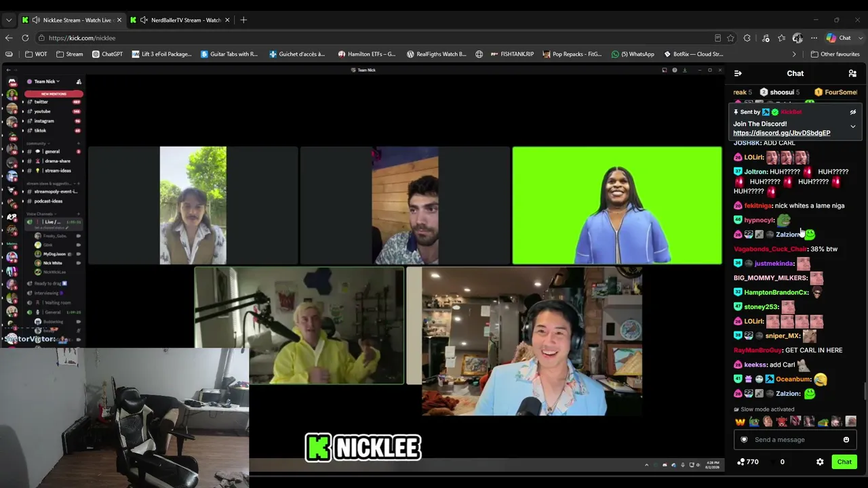Viewport: 868px width, 488px height.
Task: Click the chat scrollbar thumb
Action: pyautogui.click(x=865, y=392)
